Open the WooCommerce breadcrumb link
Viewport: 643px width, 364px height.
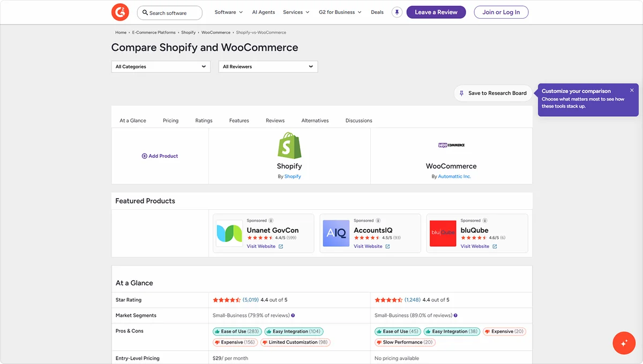coord(216,33)
